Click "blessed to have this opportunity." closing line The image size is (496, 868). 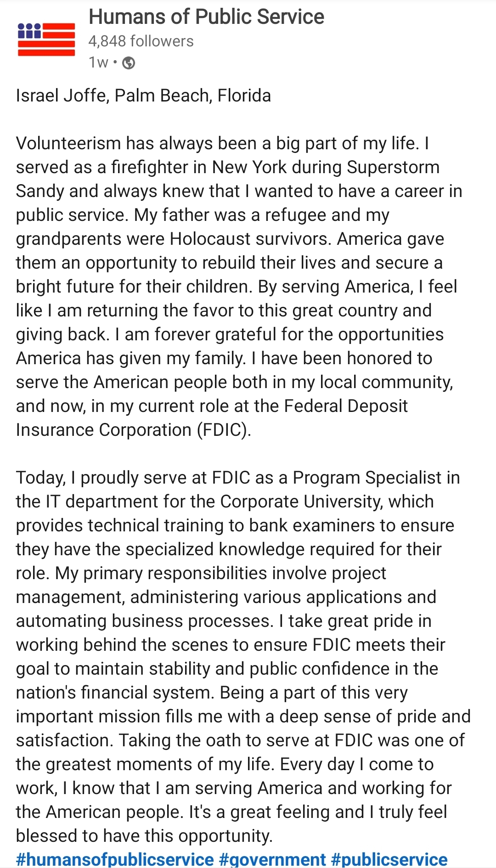pyautogui.click(x=144, y=836)
